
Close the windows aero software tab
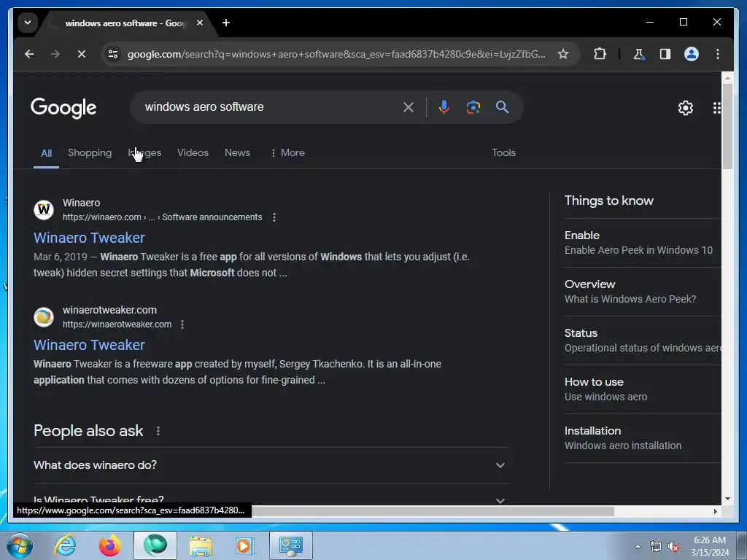click(200, 23)
